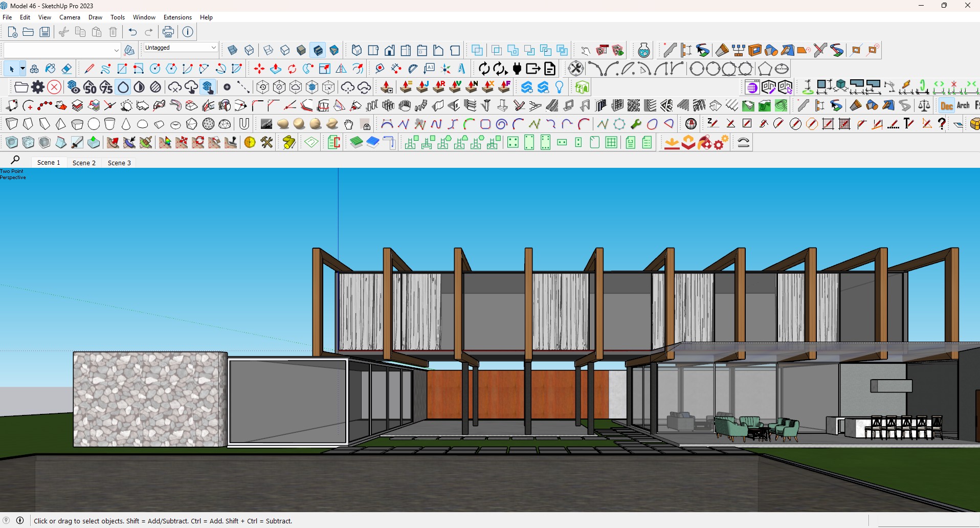
Task: Select the Freehand drawing tool
Action: 105,69
